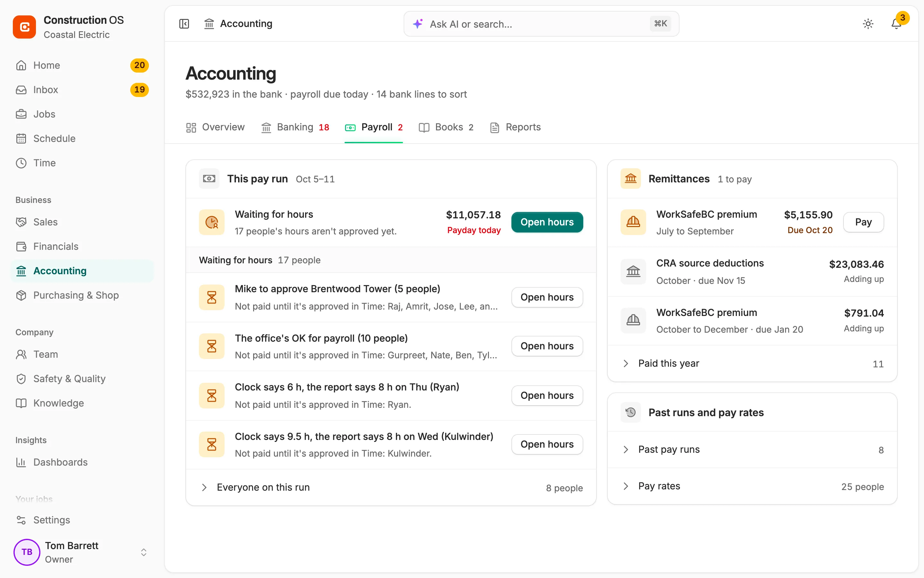Open hours for Ryan's clock mismatch
This screenshot has height=578, width=924.
click(x=547, y=395)
